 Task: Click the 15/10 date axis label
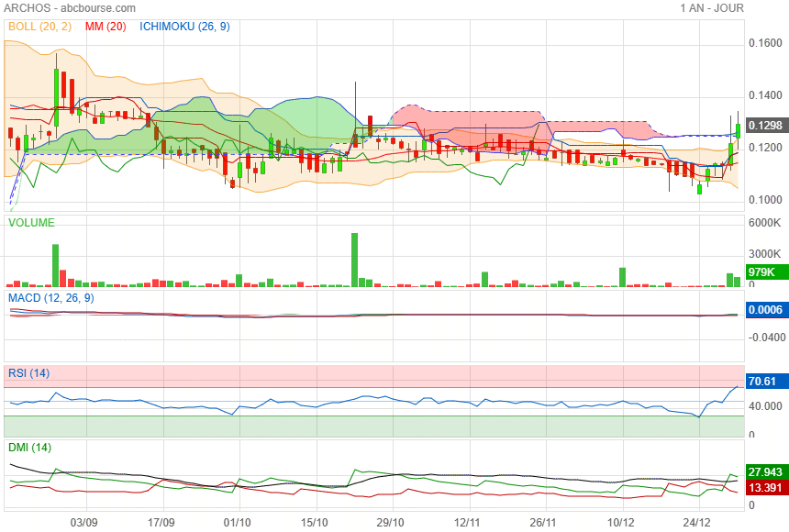pyautogui.click(x=315, y=522)
